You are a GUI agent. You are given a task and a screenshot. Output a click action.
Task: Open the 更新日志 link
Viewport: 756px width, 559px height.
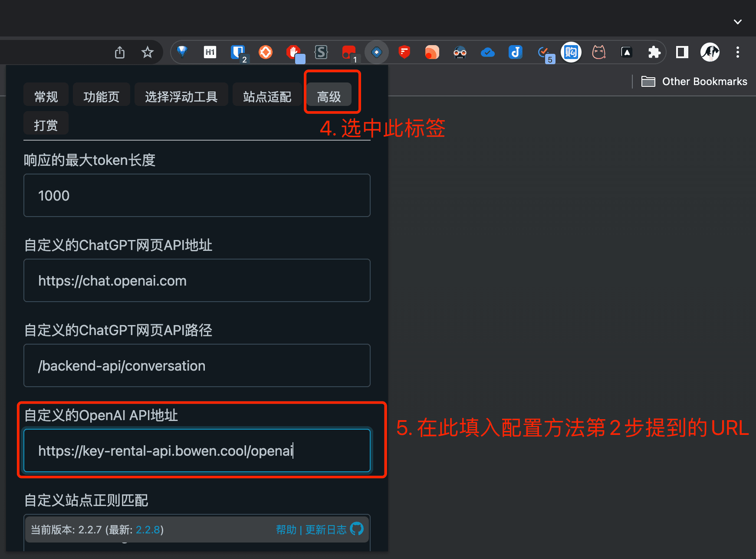click(x=326, y=529)
